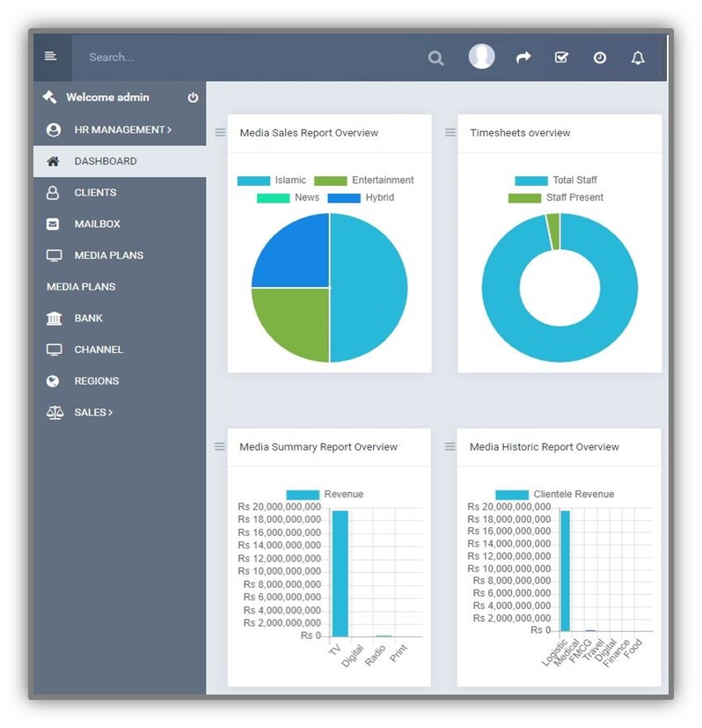Open the BANK menu item
This screenshot has height=728, width=702.
(120, 319)
